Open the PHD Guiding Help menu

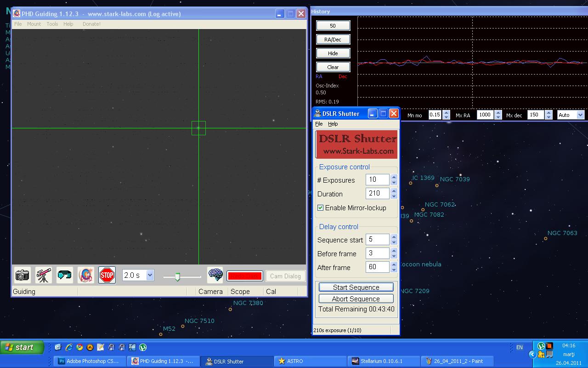pos(68,24)
